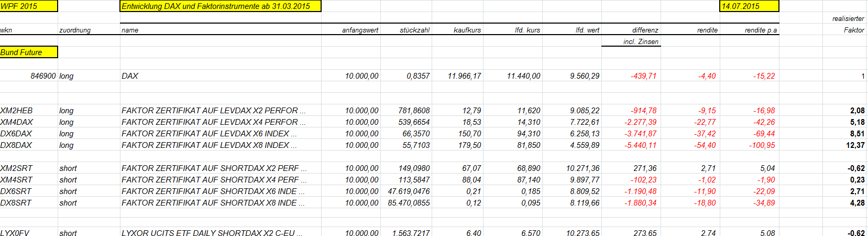Click the 'realisierter' header cell
The width and height of the screenshot is (868, 236).
(848, 19)
